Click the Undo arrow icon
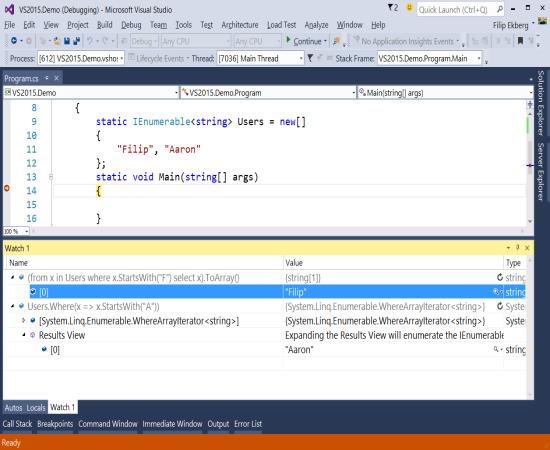550x450 pixels. click(x=90, y=41)
